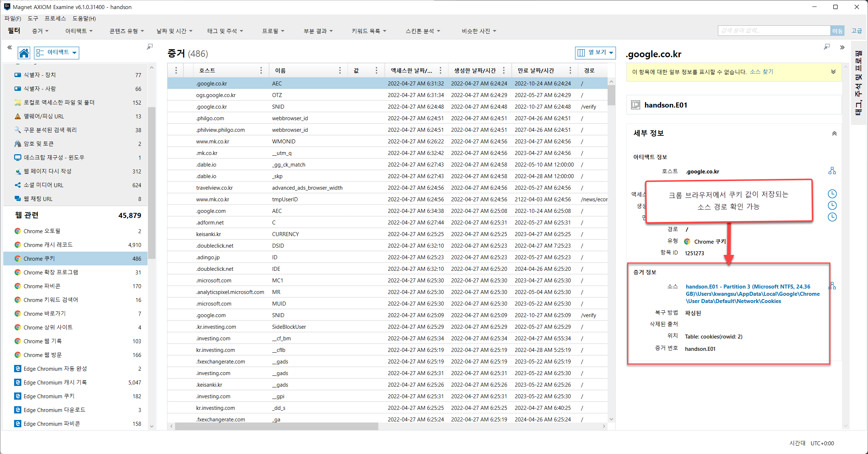Open connections for the source path

pyautogui.click(x=833, y=286)
